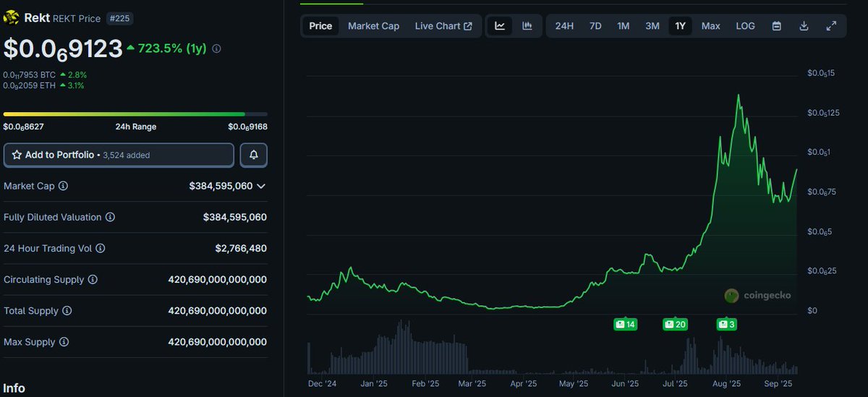Toggle LOG scale on the chart
This screenshot has width=868, height=397.
746,26
